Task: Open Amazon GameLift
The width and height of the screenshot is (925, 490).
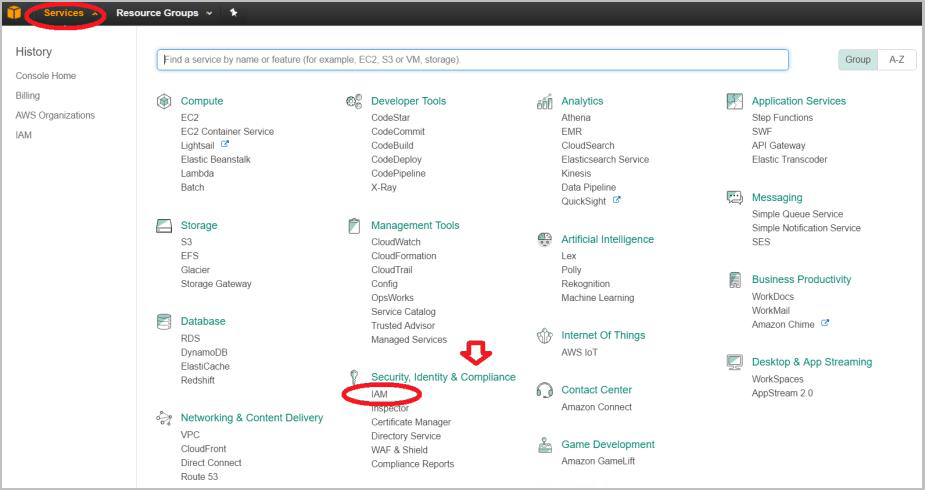Action: (598, 461)
